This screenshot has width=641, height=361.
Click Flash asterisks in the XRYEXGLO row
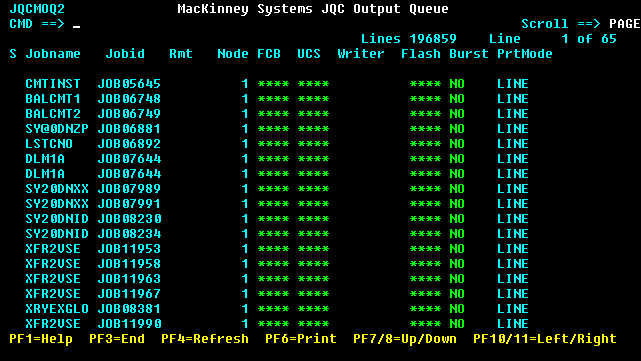[x=425, y=309]
